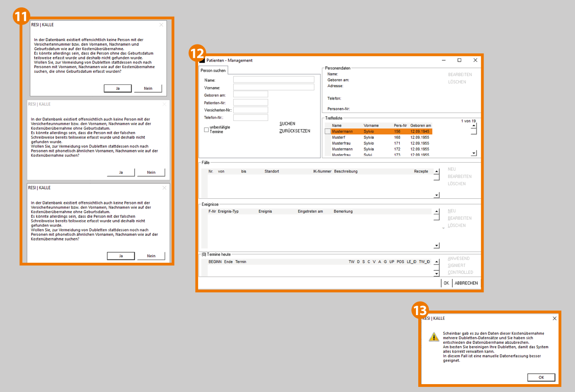Confirm Patienten - Management with its OK button
The height and width of the screenshot is (392, 575).
tap(446, 283)
